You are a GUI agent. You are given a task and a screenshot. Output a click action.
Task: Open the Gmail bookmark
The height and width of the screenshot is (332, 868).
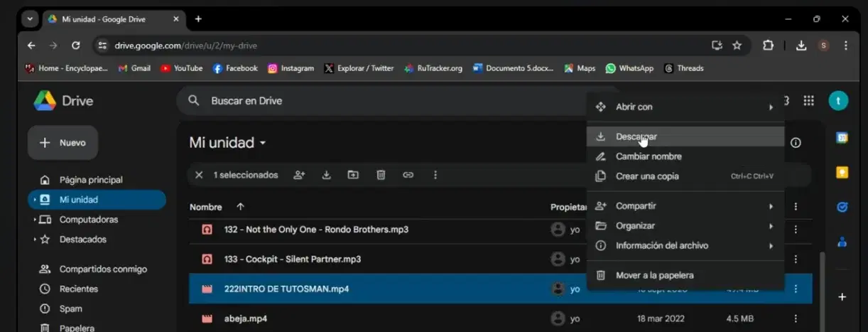click(x=134, y=68)
